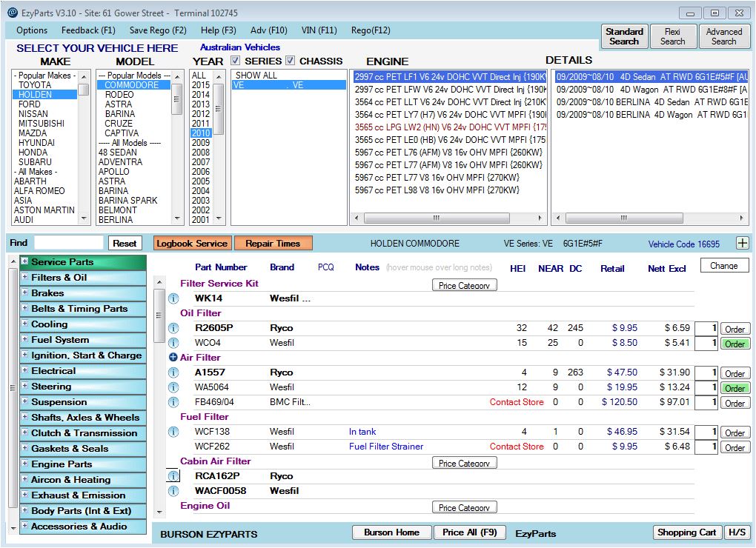Image resolution: width=756 pixels, height=548 pixels.
Task: Expand the Cooling category
Action: (25, 324)
